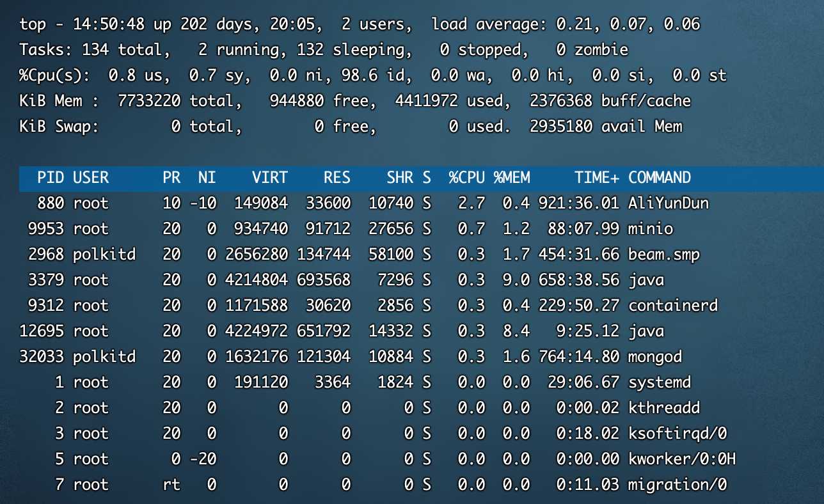Image resolution: width=824 pixels, height=504 pixels.
Task: Select the polkitd user of mongod row
Action: (104, 357)
